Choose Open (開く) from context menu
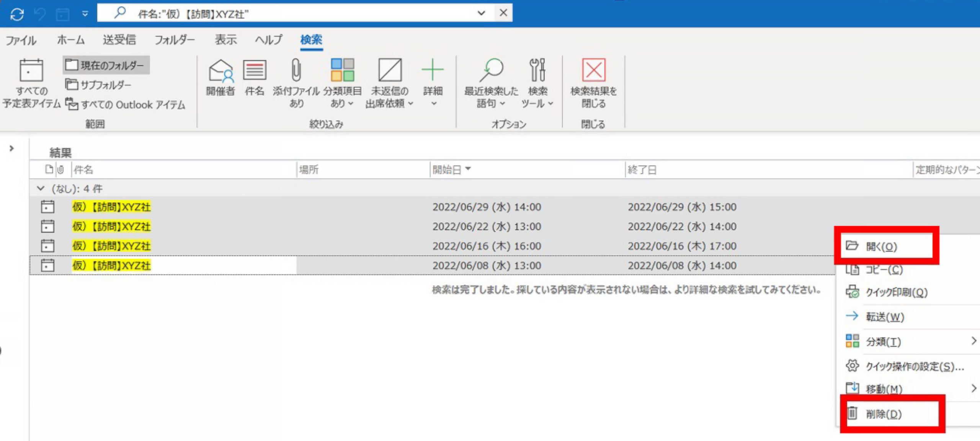Screen dimensions: 980x441 point(881,247)
